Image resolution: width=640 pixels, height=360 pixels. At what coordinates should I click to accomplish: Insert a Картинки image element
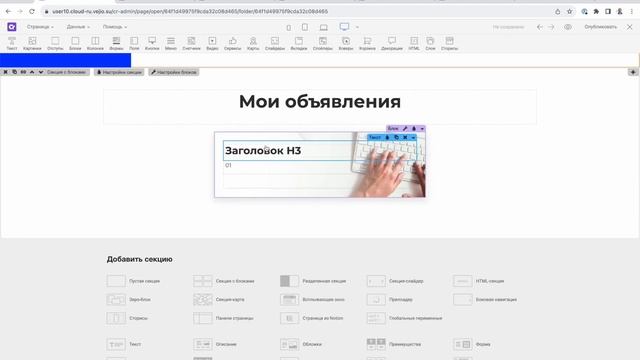[x=32, y=43]
